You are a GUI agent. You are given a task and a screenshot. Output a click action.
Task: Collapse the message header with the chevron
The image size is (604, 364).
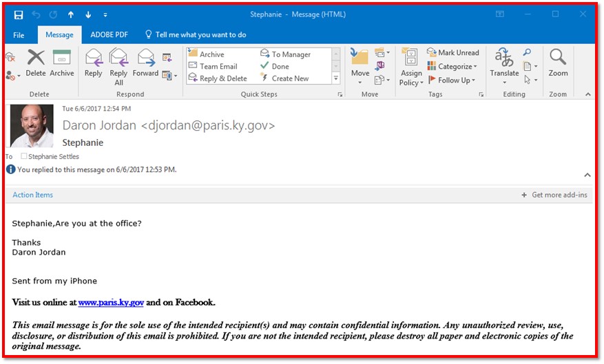[x=587, y=175]
